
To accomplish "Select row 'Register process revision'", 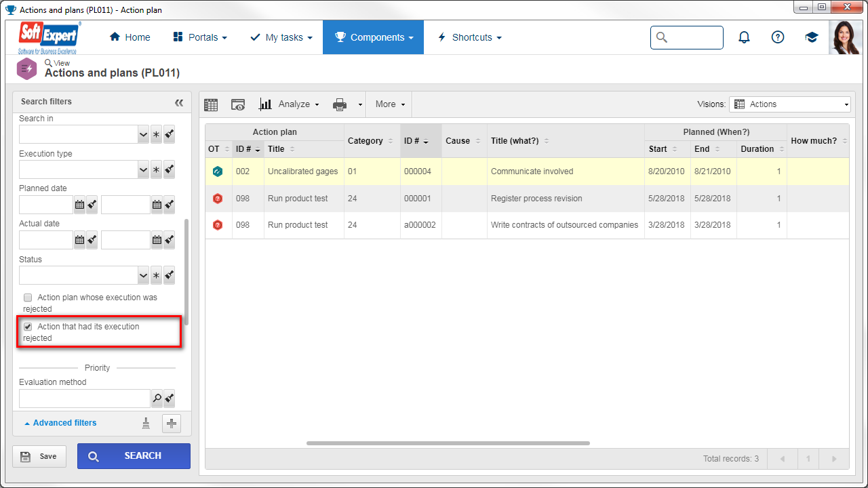I will 527,199.
